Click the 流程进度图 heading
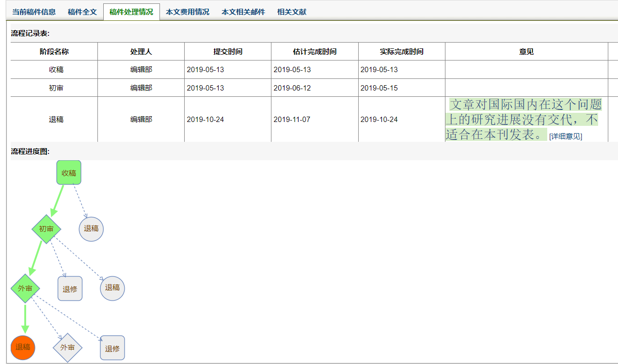 point(31,152)
